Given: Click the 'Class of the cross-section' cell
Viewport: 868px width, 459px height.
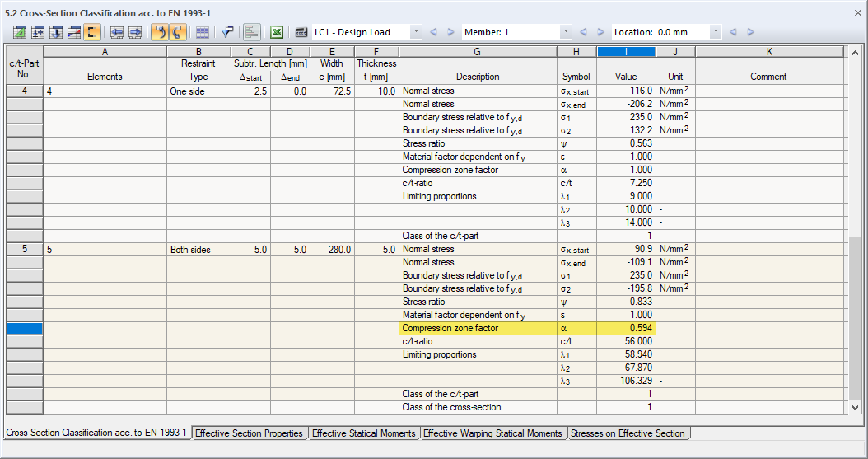Looking at the screenshot, I should click(x=478, y=408).
